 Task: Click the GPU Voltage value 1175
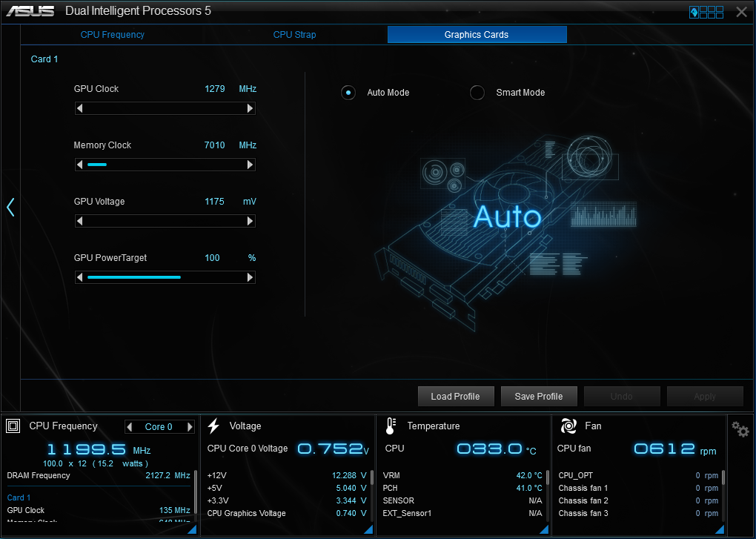tap(214, 202)
